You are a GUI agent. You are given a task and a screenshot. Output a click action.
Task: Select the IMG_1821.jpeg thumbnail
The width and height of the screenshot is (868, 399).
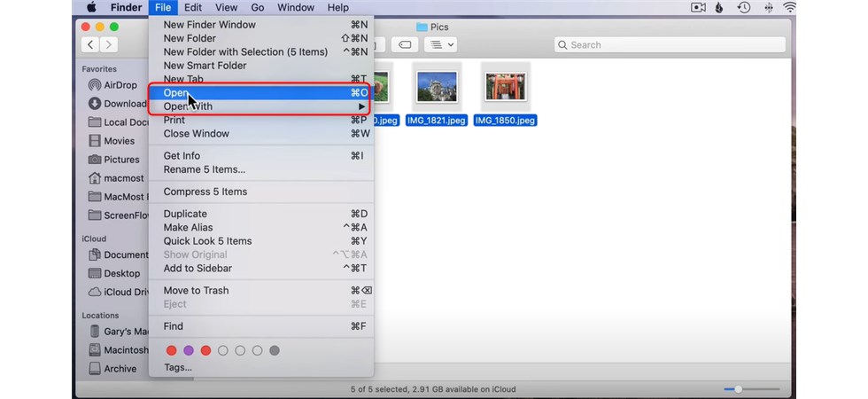coord(437,87)
